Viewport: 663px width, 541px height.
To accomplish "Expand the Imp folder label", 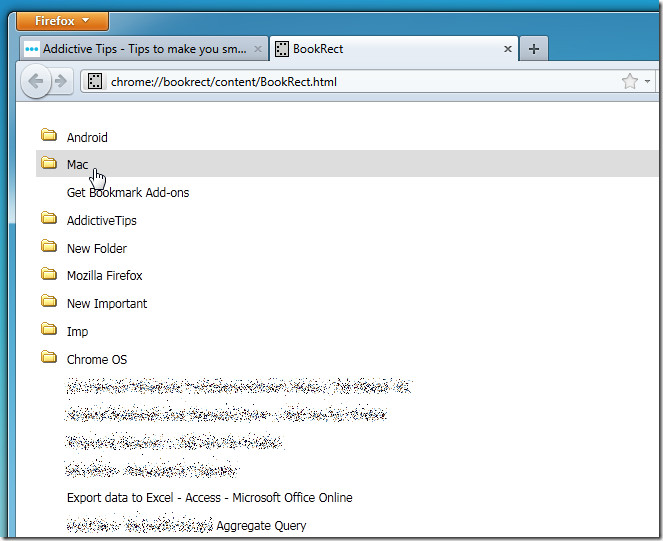I will pos(77,332).
